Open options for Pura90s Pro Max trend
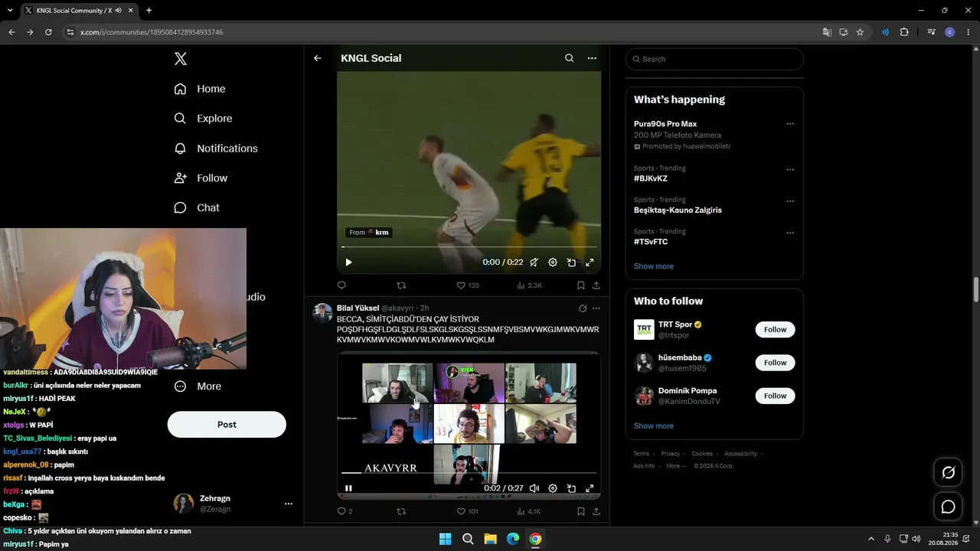Screen dimensions: 980x551 click(x=790, y=124)
